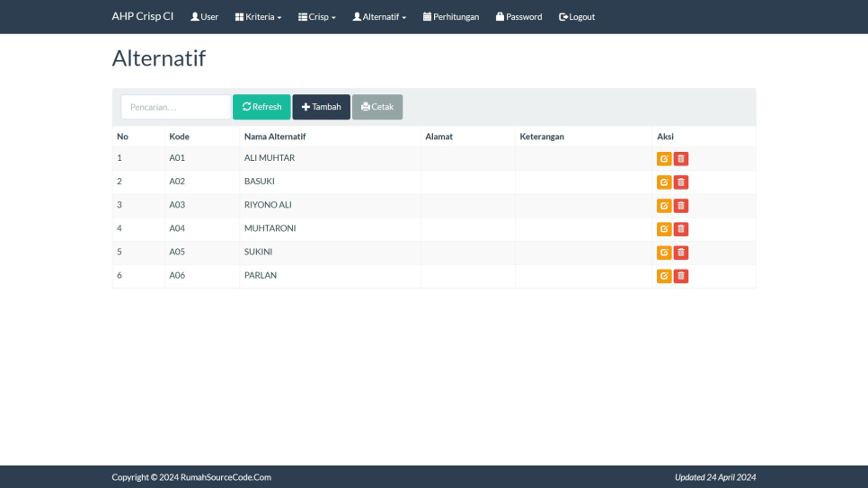Expand the Alternatif navbar dropdown
Viewport: 868px width, 488px height.
click(379, 17)
